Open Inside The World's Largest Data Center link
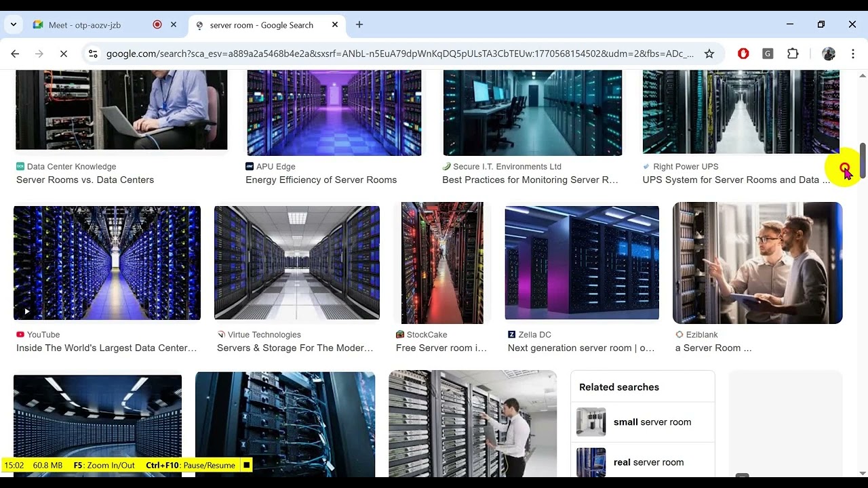The width and height of the screenshot is (868, 488). [106, 348]
